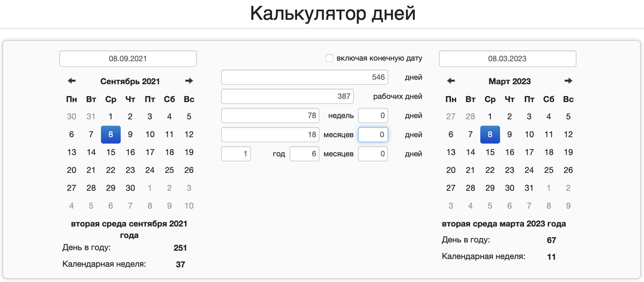Click the start date field 08.09.2021
This screenshot has height=282, width=644.
(x=128, y=59)
